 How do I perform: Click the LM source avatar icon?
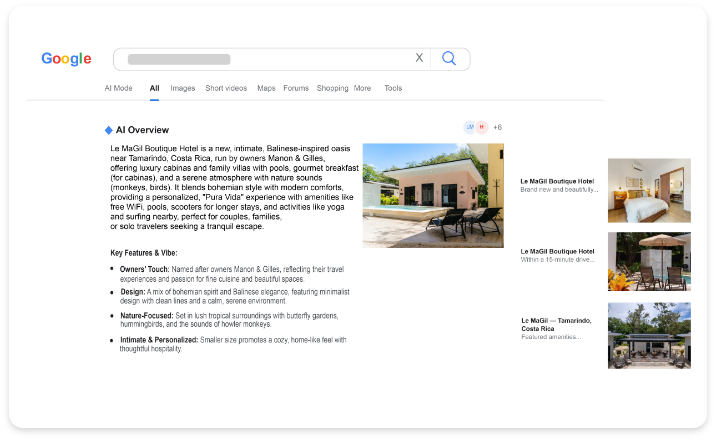click(469, 127)
